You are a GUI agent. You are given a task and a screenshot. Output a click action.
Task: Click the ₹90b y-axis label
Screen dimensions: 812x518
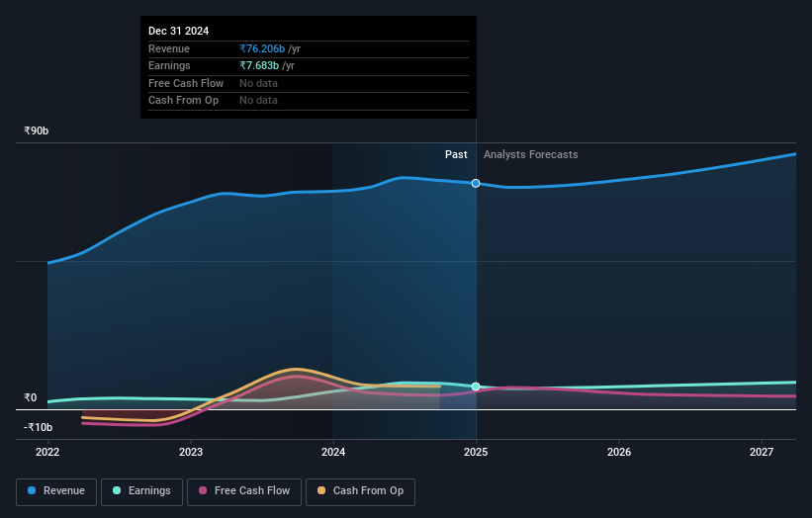pyautogui.click(x=37, y=130)
